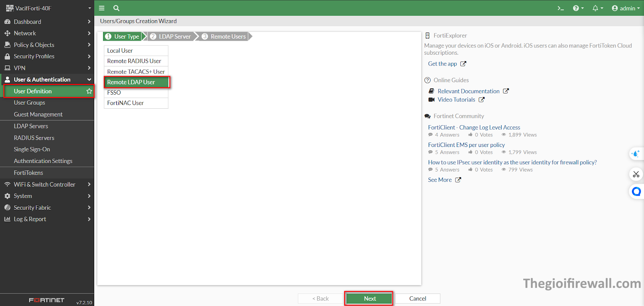Open the admin user dropdown
644x306 pixels.
(625, 8)
